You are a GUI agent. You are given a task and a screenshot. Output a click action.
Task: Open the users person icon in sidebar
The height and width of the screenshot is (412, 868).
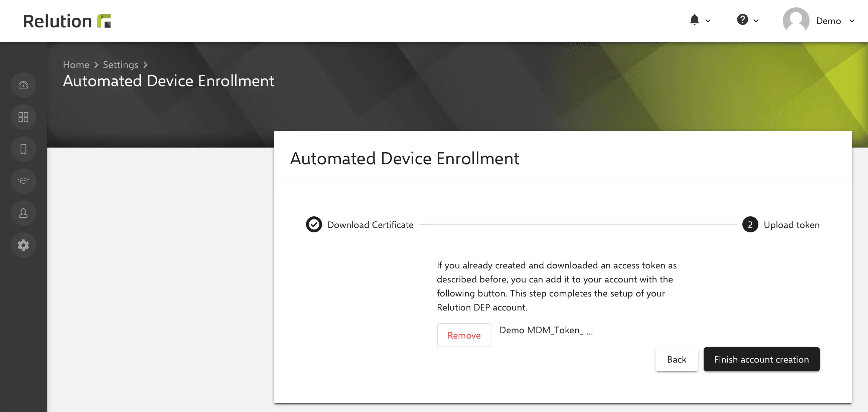(x=23, y=213)
